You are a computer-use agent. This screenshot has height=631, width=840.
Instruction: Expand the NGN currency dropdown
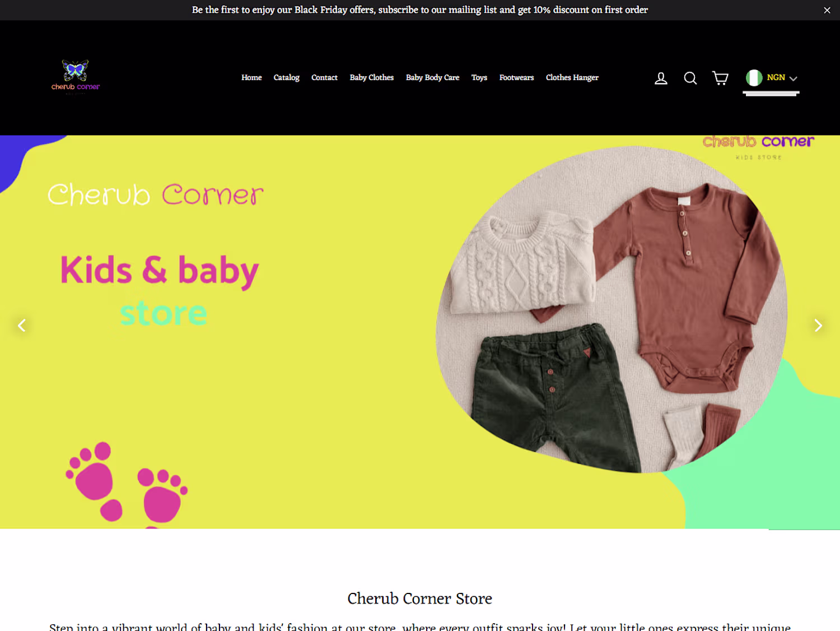coord(782,78)
